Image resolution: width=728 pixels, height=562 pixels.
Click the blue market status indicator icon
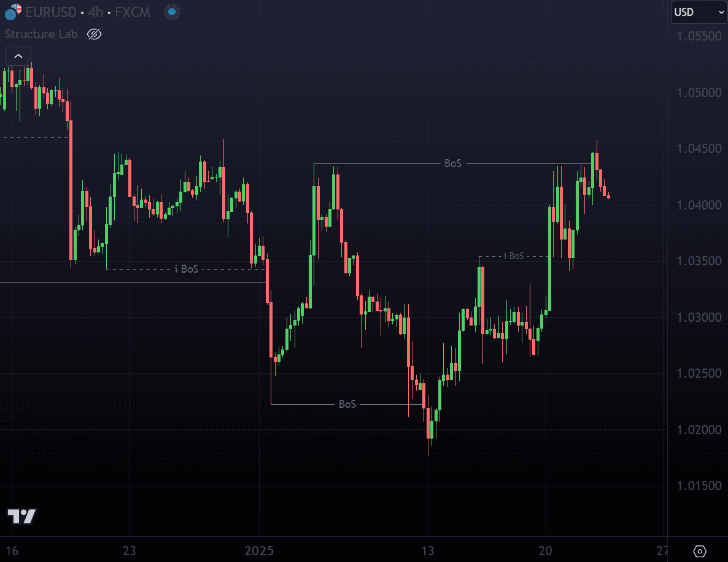tap(172, 12)
